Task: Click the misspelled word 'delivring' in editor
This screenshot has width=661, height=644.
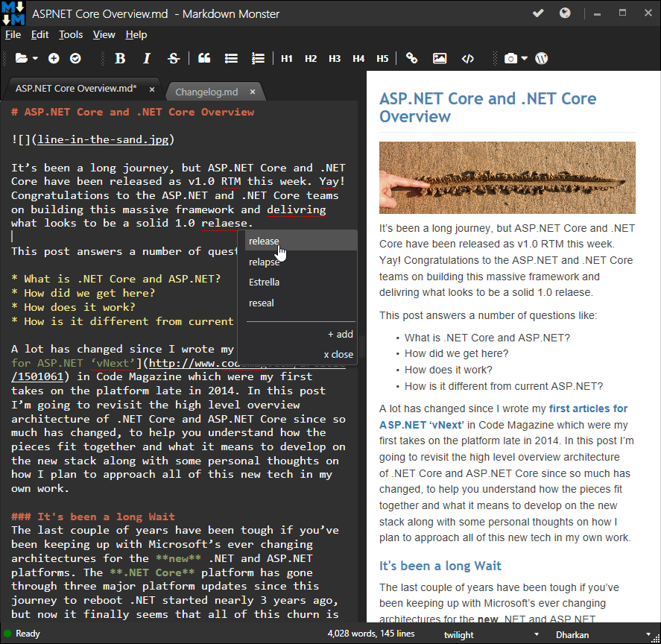Action: 297,209
